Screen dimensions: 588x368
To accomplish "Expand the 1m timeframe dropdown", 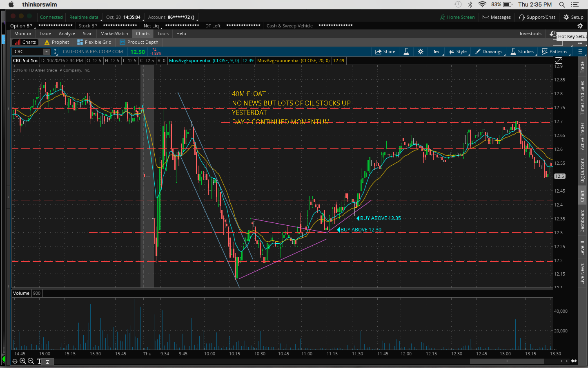I will [436, 52].
